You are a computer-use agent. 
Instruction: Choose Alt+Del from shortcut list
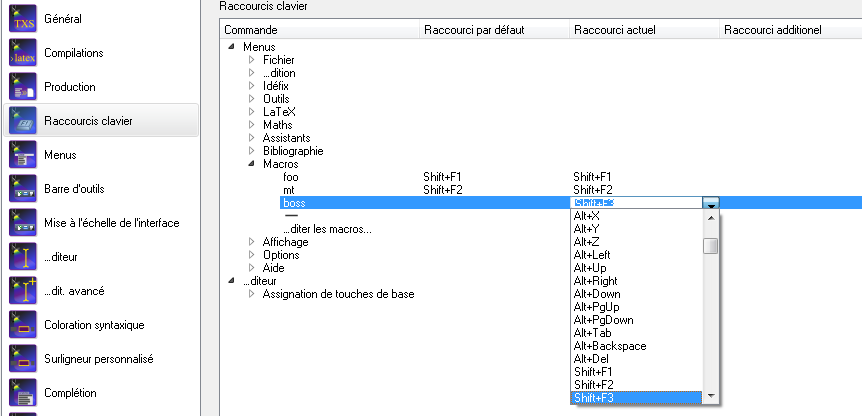pyautogui.click(x=637, y=359)
